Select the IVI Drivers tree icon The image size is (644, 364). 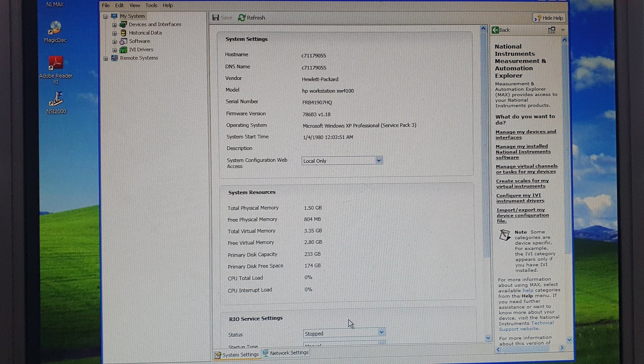click(123, 50)
